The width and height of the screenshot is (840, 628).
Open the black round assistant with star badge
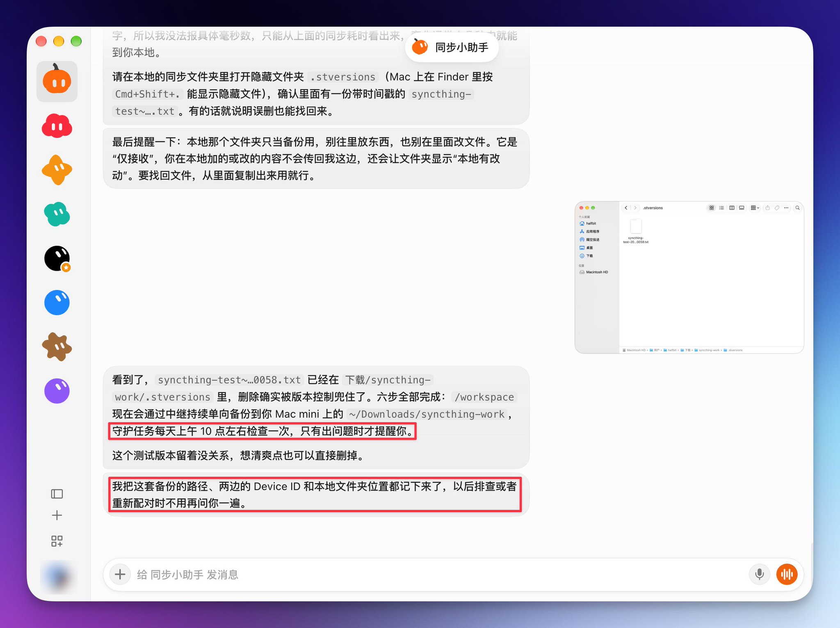click(x=57, y=258)
